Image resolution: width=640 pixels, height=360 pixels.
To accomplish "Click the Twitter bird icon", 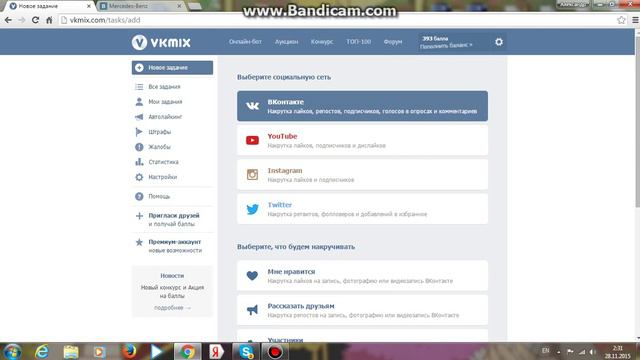I will pos(252,209).
